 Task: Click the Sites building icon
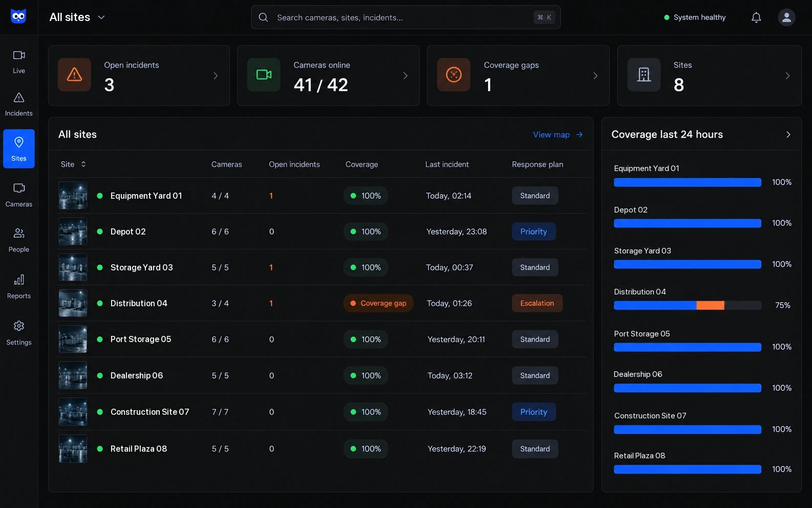tap(644, 75)
